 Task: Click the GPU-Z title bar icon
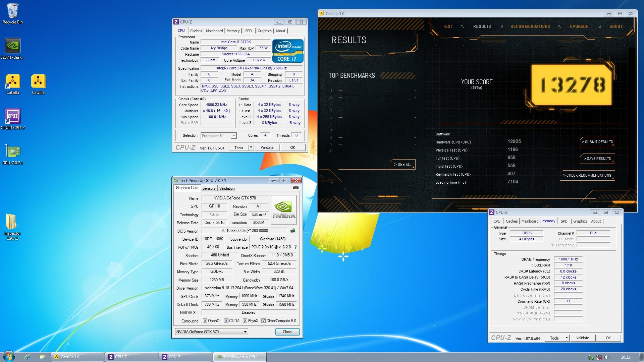tap(176, 181)
